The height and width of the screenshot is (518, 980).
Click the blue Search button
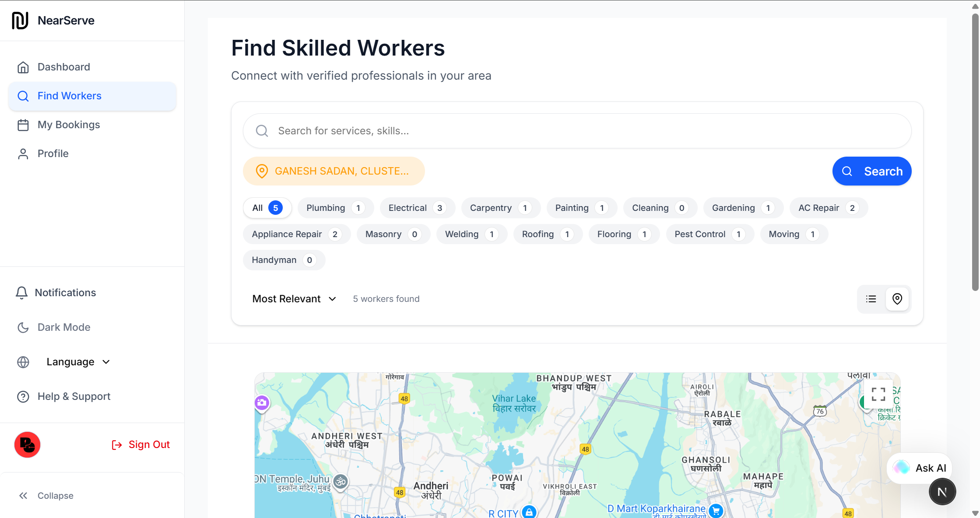(871, 171)
